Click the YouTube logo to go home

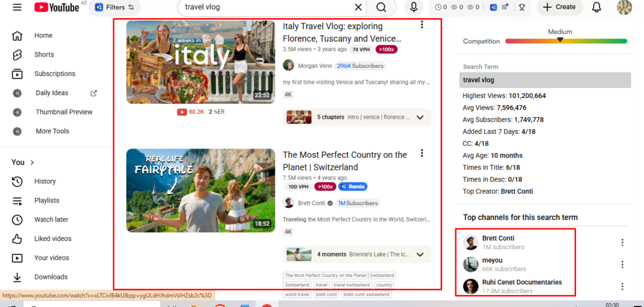[x=57, y=8]
